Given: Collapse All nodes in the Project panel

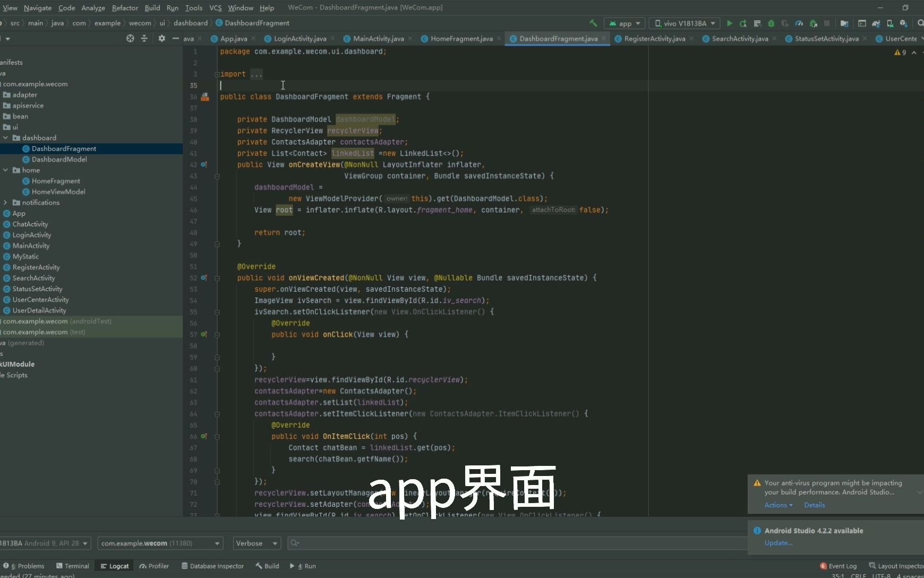Looking at the screenshot, I should [144, 38].
